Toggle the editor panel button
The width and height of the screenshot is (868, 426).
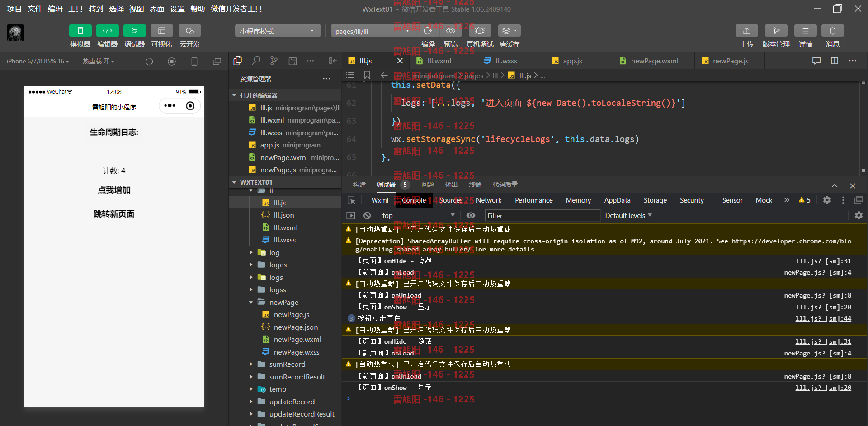(x=107, y=31)
